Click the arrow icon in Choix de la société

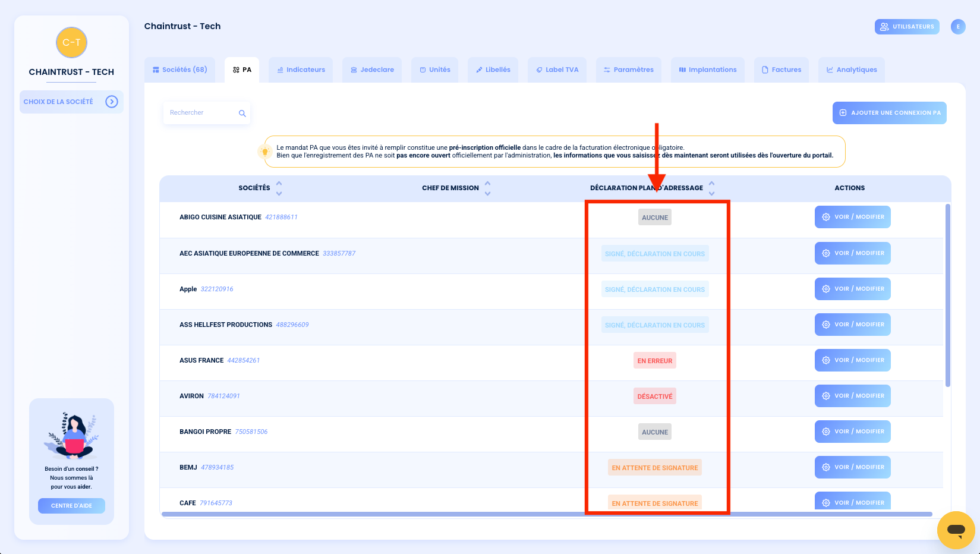(112, 102)
